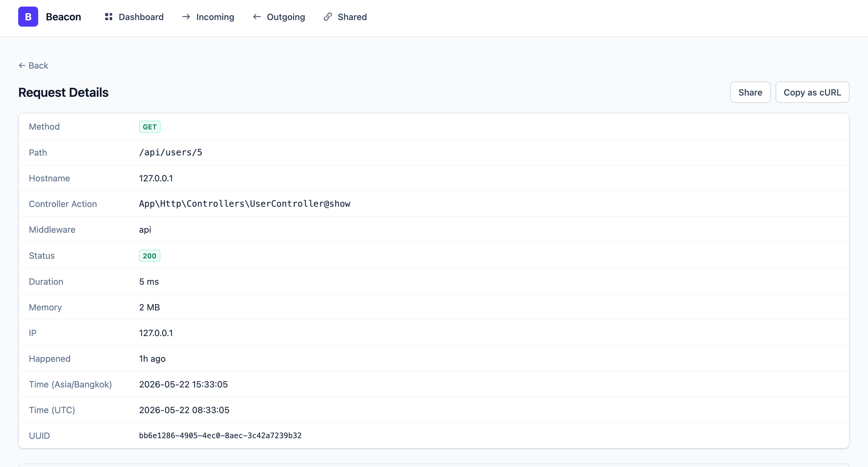Click the GET method badge
The width and height of the screenshot is (868, 467).
150,127
